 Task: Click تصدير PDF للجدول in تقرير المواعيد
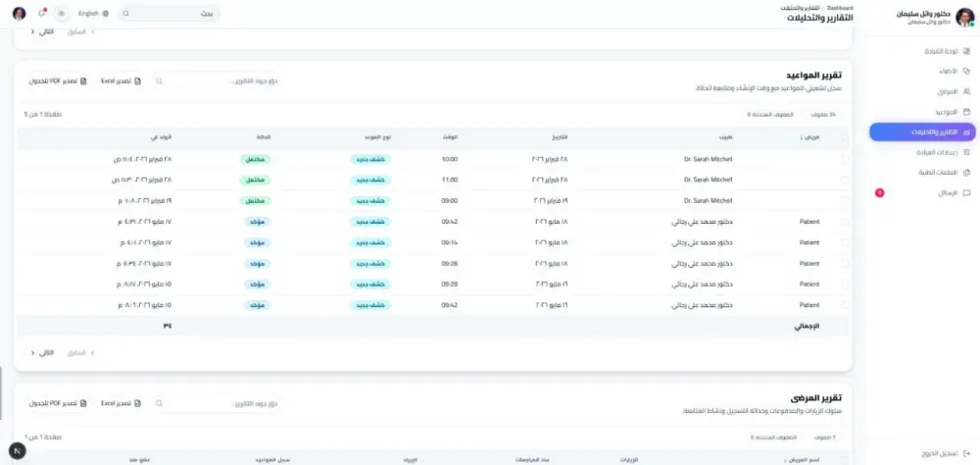pos(58,81)
